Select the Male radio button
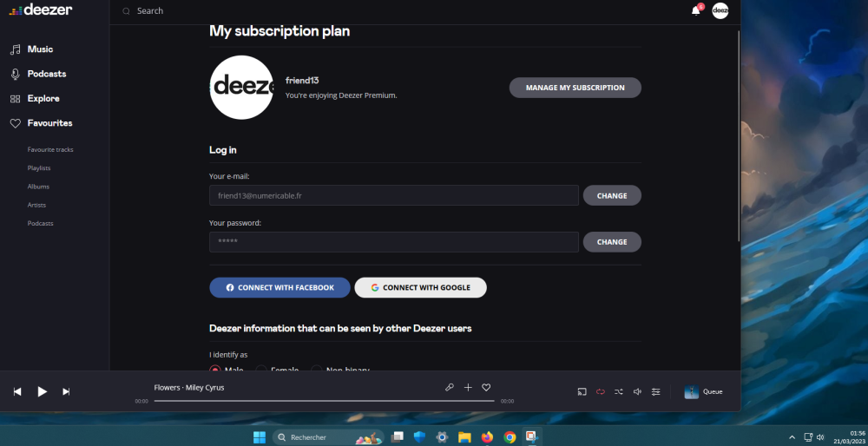This screenshot has width=868, height=446. tap(215, 370)
